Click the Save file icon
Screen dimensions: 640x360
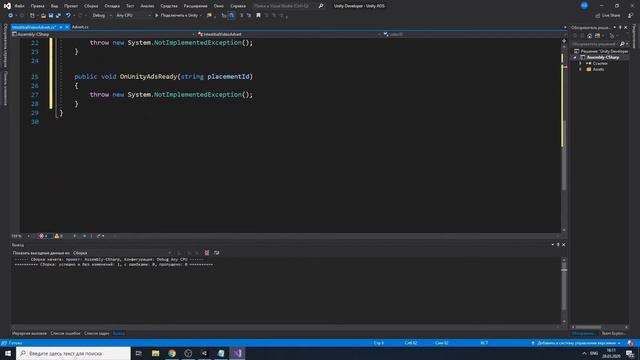[x=51, y=16]
